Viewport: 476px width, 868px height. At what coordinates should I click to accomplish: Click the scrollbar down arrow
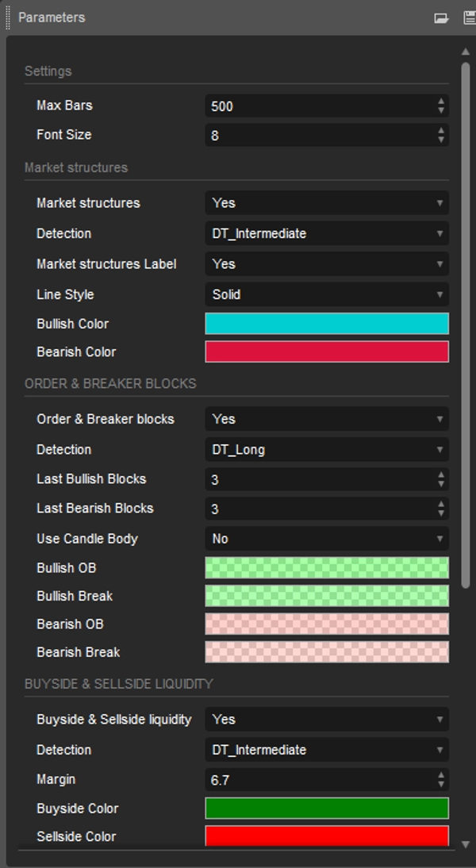click(466, 845)
